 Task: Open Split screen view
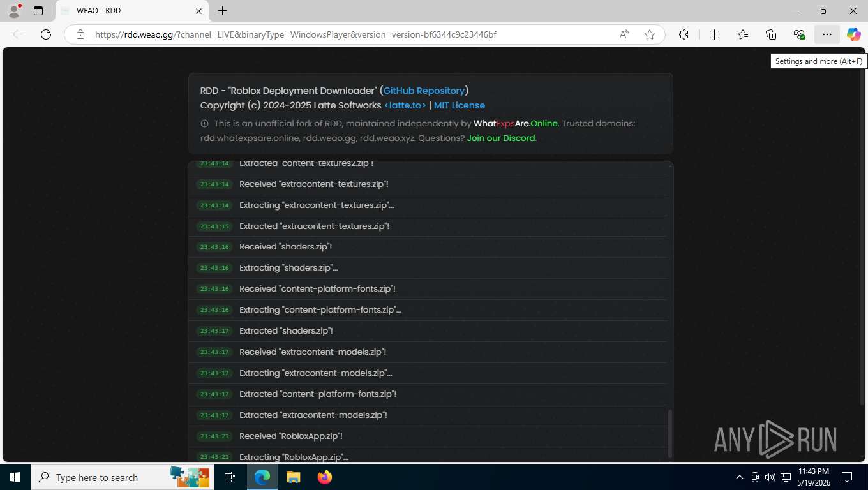pyautogui.click(x=714, y=34)
